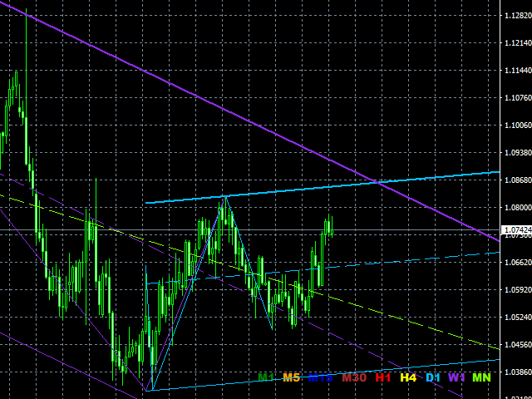Click price axis value 1.10060
The image size is (532, 399).
(x=518, y=126)
